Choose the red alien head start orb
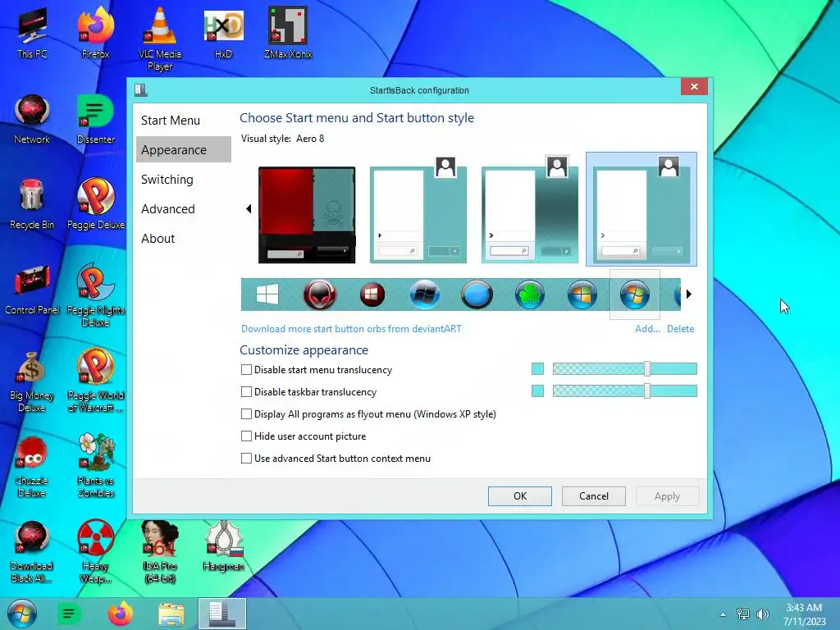 pos(320,294)
